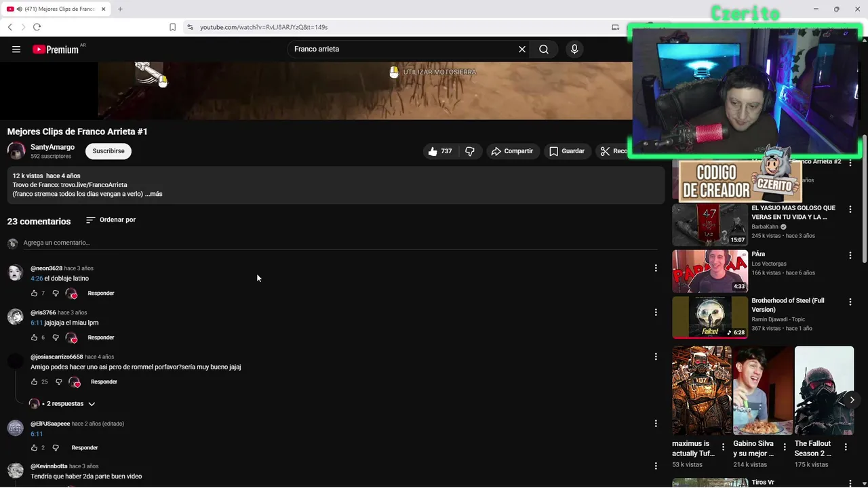Open the PÁra video thumbnail
868x488 pixels.
pyautogui.click(x=710, y=271)
